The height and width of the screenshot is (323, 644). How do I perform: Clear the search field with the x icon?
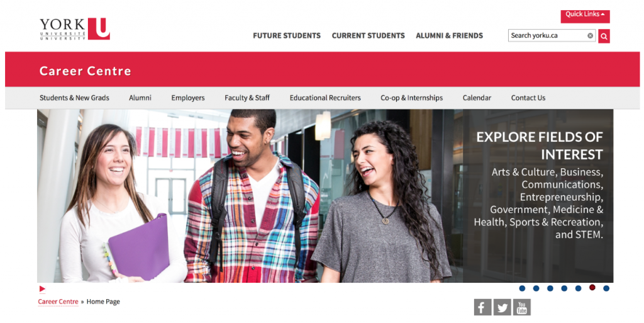tap(590, 36)
